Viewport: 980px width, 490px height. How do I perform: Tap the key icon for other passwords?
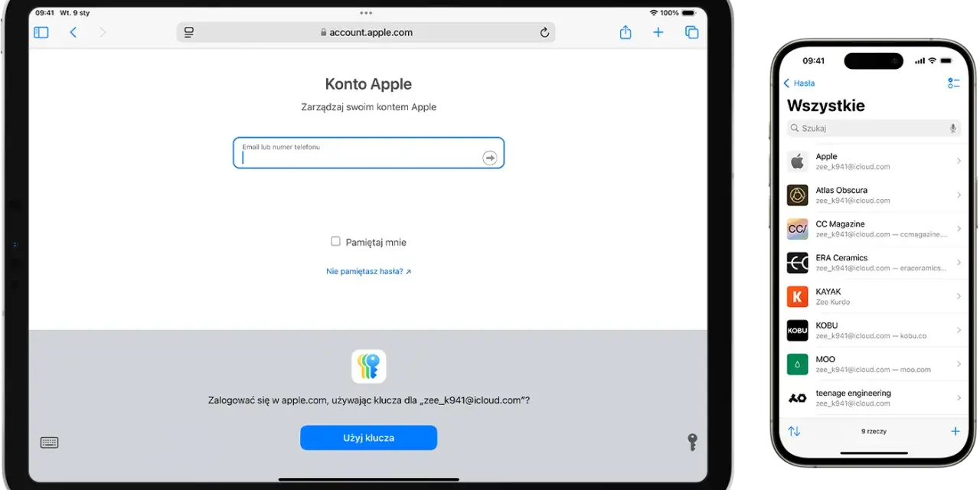(x=692, y=442)
